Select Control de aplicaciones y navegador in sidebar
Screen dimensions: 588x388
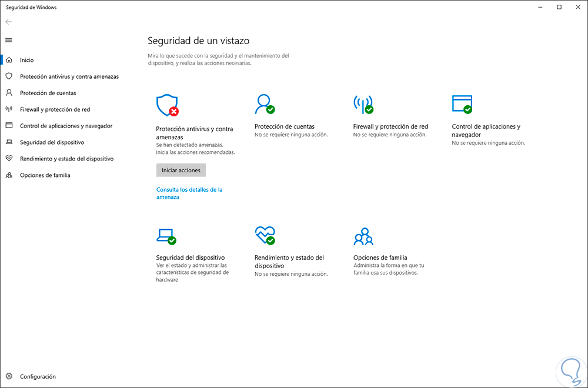click(66, 126)
